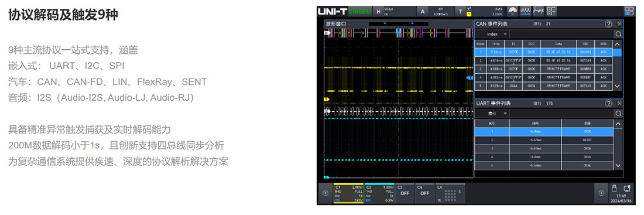
Task: Open the voltmeter gauge icon in toolbar
Action: point(512,12)
